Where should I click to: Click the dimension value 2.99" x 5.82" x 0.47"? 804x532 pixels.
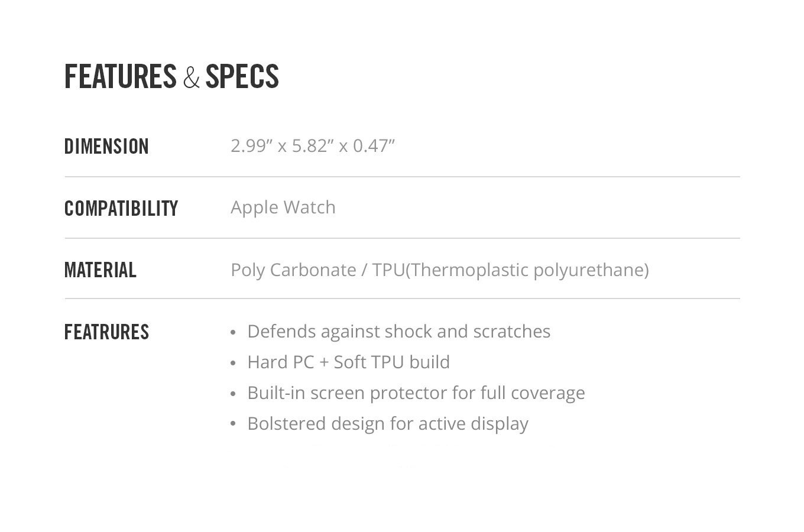pos(313,145)
